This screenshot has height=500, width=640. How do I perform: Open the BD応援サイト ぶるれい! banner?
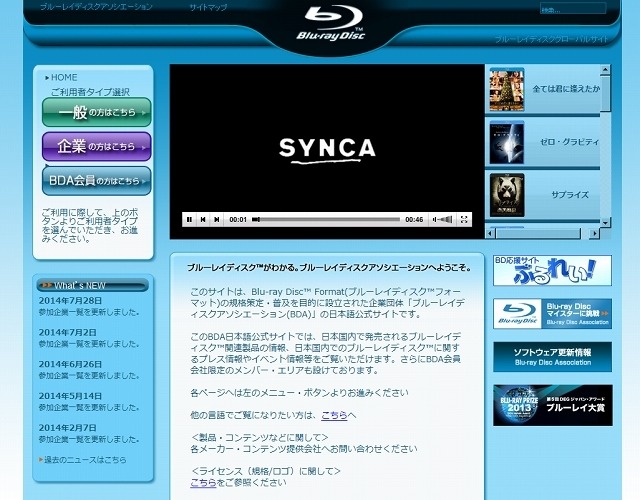click(552, 271)
